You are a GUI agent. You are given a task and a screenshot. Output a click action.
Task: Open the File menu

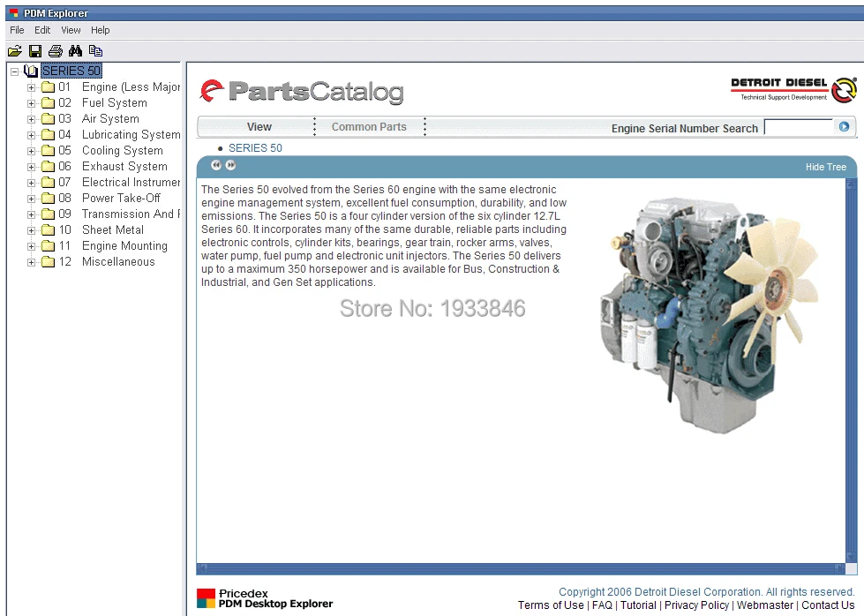(x=17, y=30)
